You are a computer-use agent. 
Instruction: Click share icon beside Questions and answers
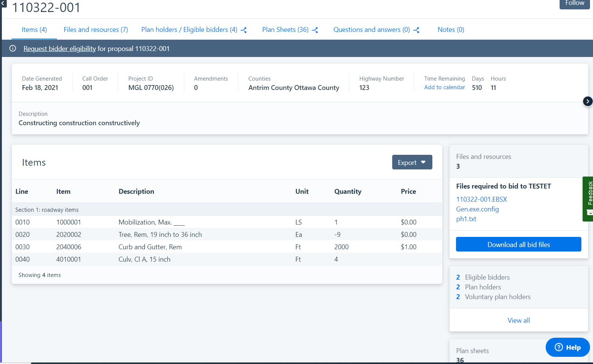pyautogui.click(x=416, y=30)
